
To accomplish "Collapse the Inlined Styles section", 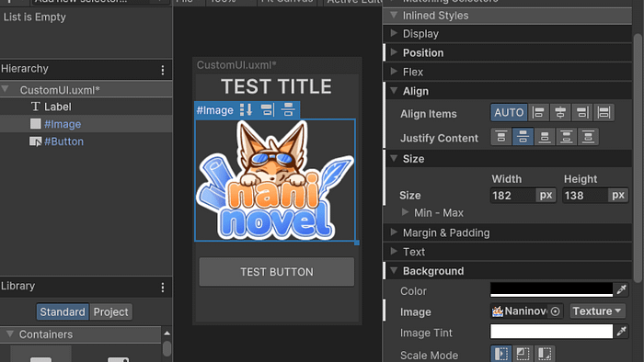I will point(394,16).
